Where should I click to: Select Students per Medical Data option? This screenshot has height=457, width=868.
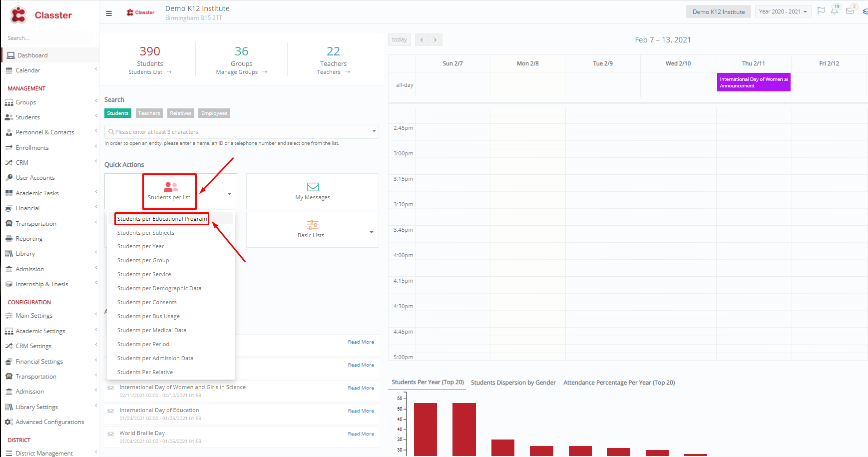(152, 330)
